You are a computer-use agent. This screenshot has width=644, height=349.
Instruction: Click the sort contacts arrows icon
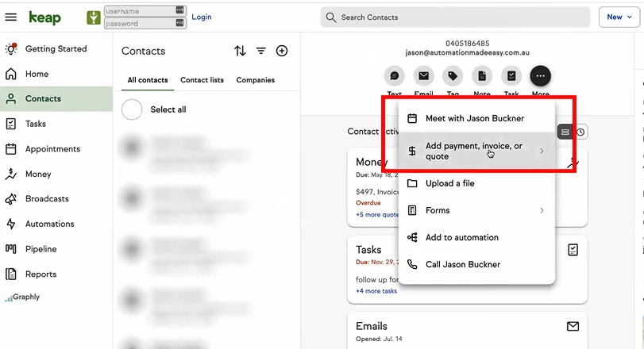pos(240,51)
